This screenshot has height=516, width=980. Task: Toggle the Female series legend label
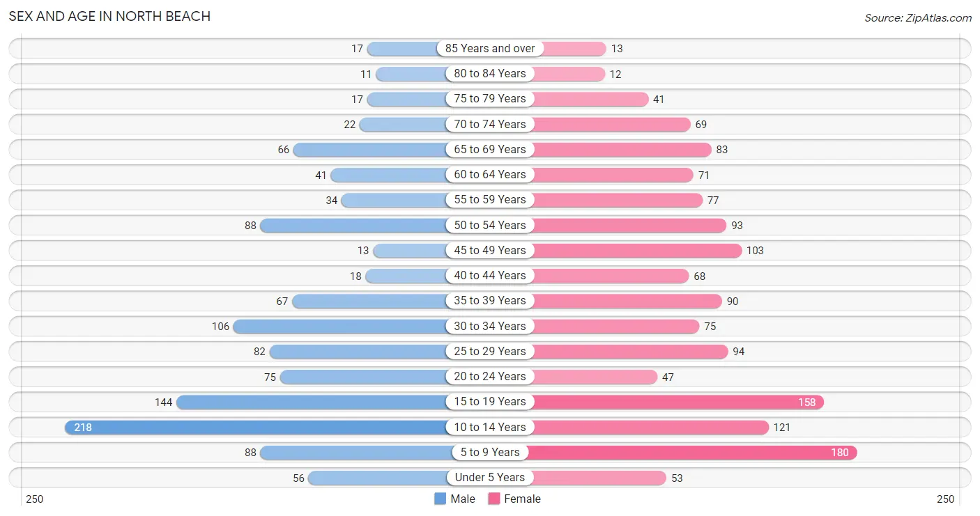(523, 499)
